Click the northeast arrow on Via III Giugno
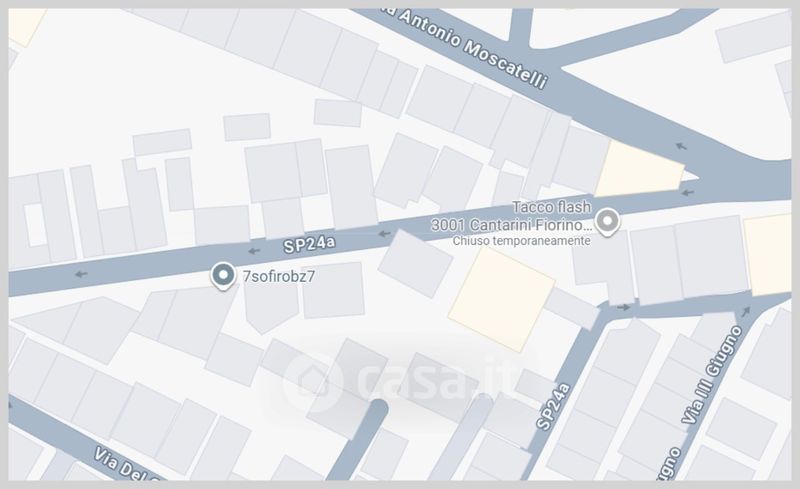Viewport: 800px width, 489px height. click(745, 310)
